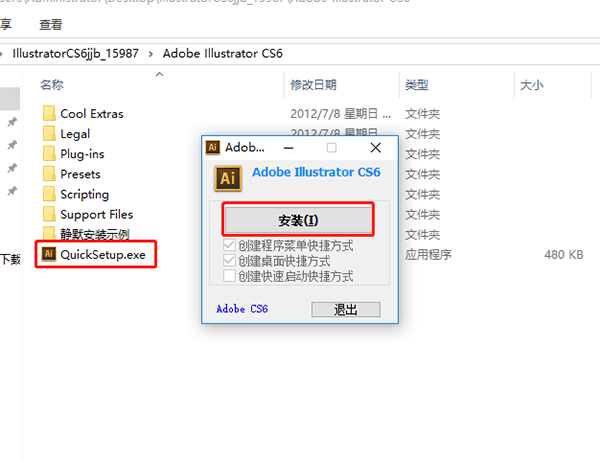600x462 pixels.
Task: Click Adobe Illustrator CS6 breadcrumb segment
Action: click(x=223, y=54)
